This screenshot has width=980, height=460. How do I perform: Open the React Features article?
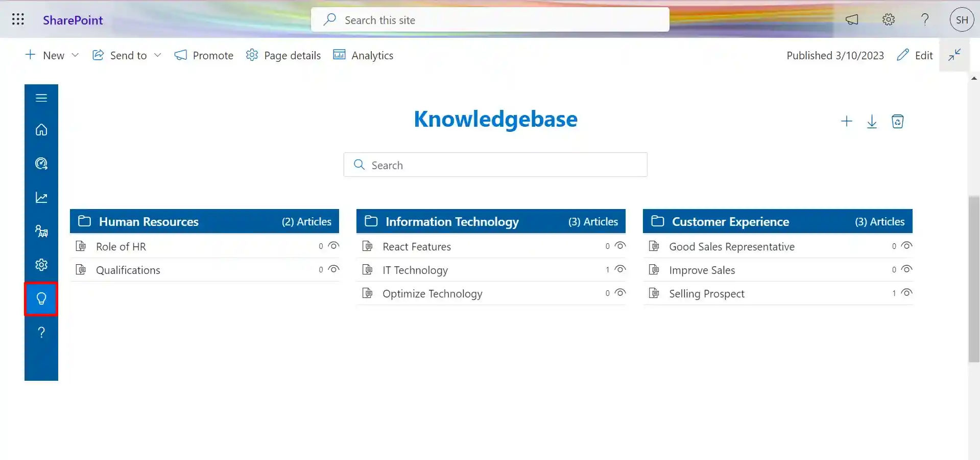[416, 247]
